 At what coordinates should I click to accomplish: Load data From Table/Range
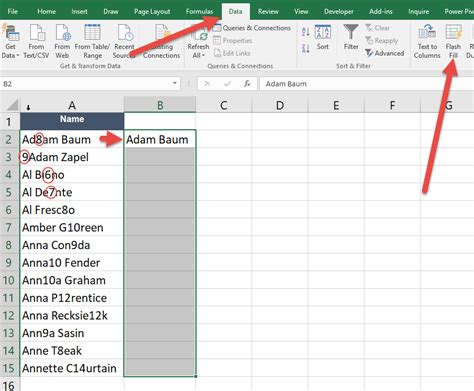click(92, 42)
